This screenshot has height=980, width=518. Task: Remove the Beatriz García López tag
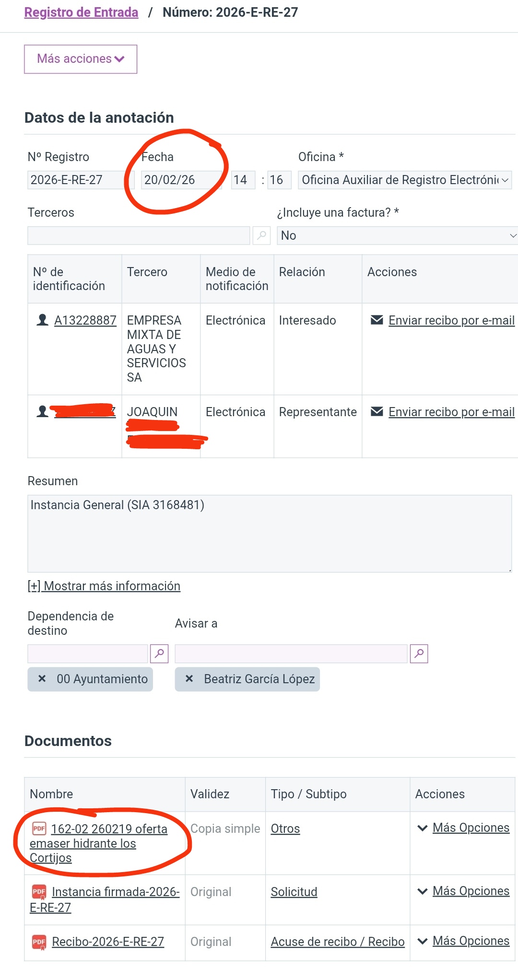coord(189,679)
